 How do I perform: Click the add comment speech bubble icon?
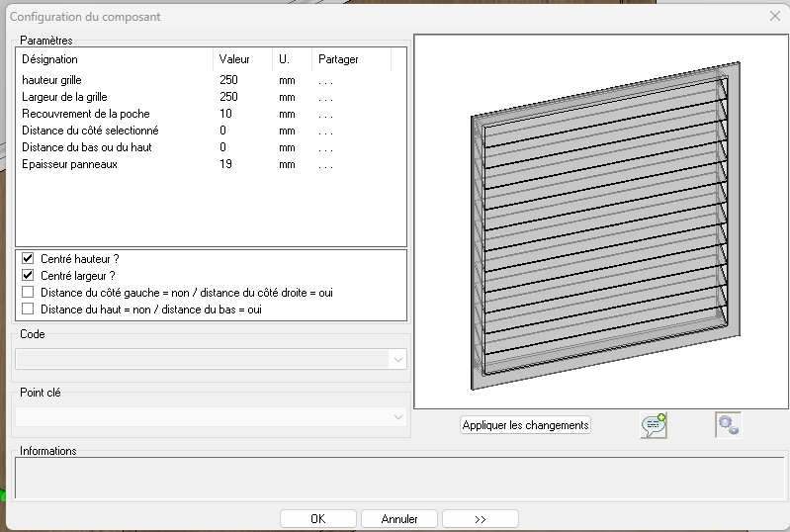[654, 425]
